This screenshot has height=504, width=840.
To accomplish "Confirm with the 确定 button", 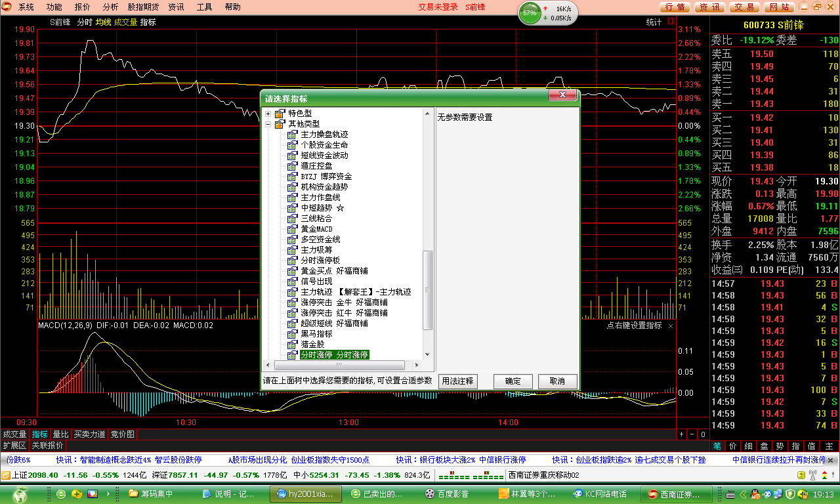I will pos(513,381).
